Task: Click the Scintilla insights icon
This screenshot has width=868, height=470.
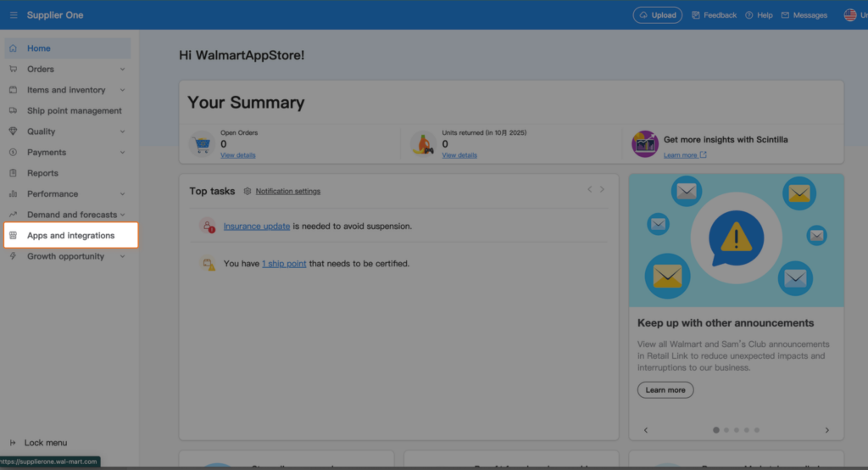Action: point(645,144)
